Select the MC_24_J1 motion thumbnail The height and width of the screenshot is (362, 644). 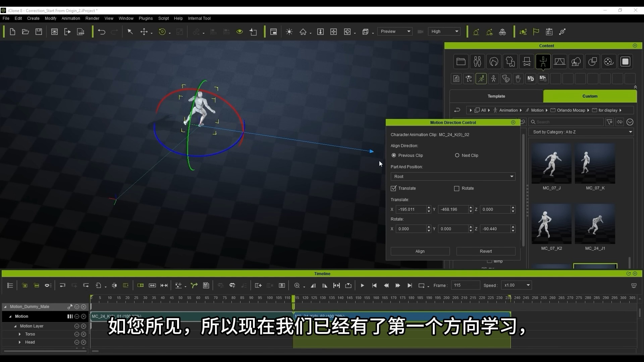coord(595,224)
